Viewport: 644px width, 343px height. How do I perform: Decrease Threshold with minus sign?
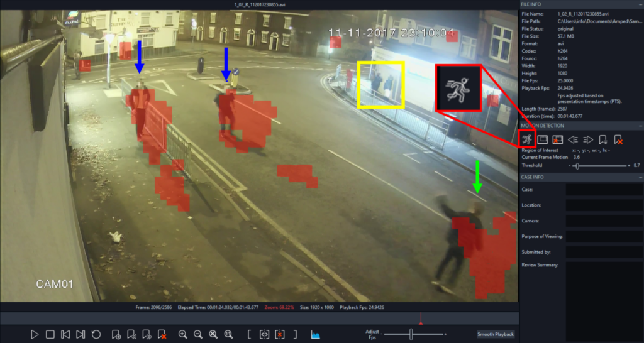pos(569,166)
